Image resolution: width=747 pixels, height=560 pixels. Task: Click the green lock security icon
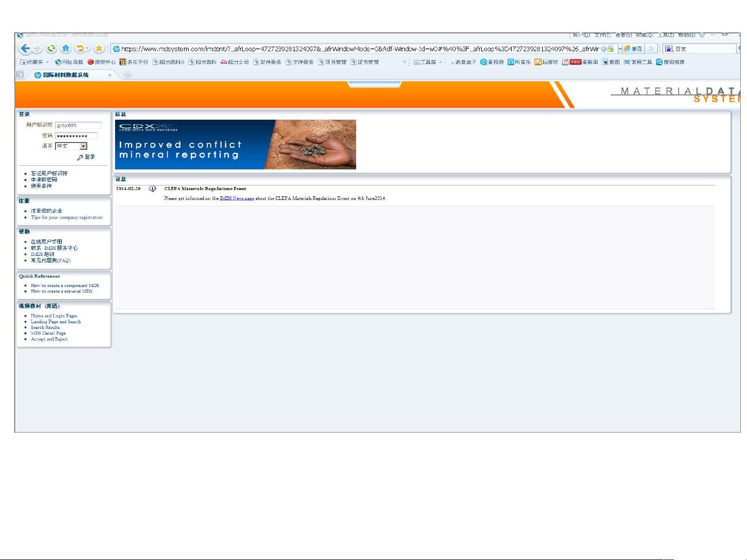pos(611,49)
